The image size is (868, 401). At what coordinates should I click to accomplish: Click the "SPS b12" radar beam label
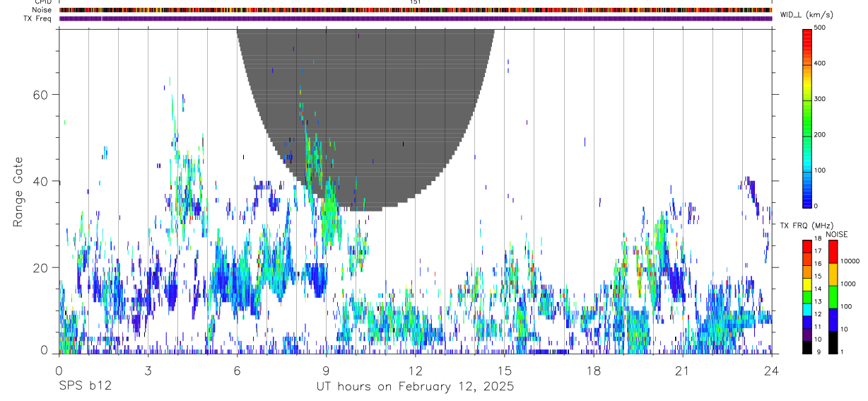[x=84, y=387]
